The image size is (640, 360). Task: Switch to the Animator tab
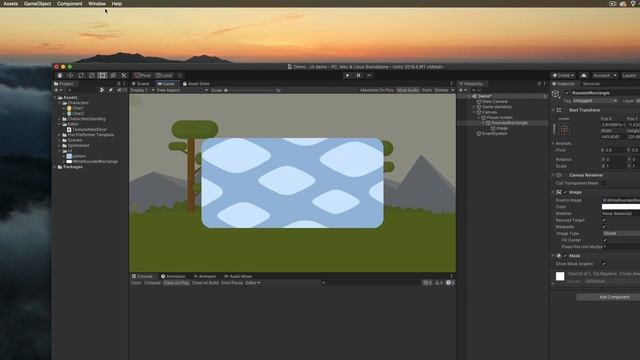204,276
